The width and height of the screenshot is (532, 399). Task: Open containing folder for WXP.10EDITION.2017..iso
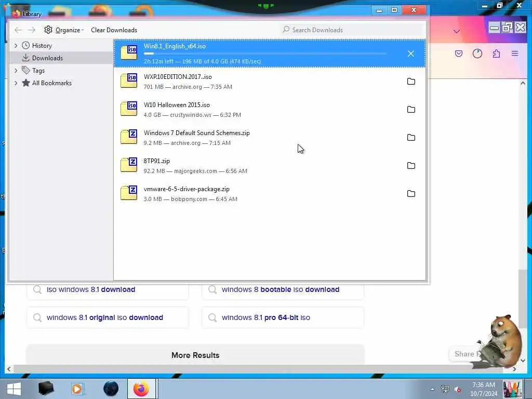411,82
